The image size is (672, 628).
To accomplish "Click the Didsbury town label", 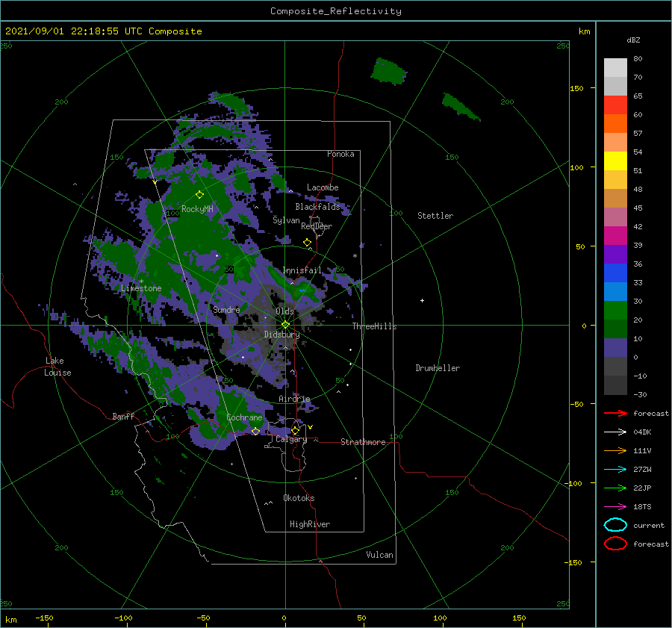I will 281,335.
